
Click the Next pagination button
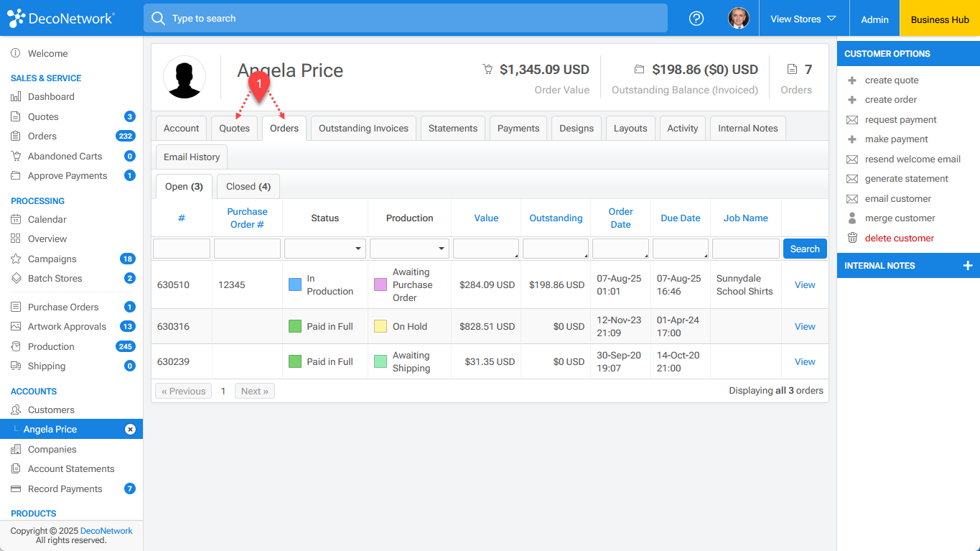pyautogui.click(x=255, y=392)
